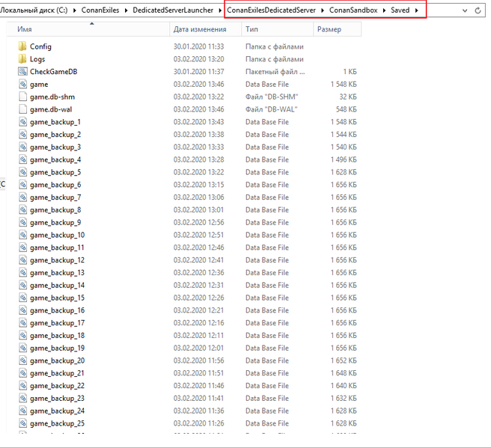The width and height of the screenshot is (491, 448).
Task: Click the Пакетный файл type of CheckGameDB
Action: pos(275,72)
